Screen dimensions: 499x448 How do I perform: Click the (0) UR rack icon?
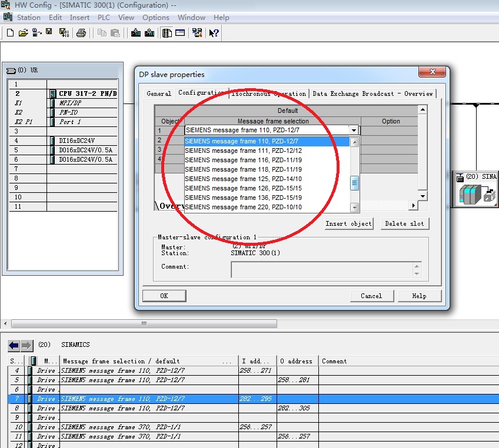click(11, 71)
